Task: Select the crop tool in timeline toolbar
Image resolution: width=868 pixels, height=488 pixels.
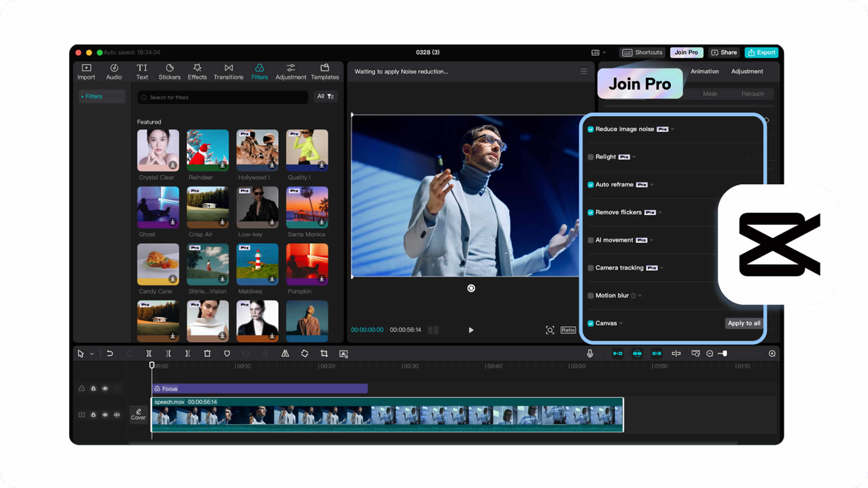Action: pos(324,354)
